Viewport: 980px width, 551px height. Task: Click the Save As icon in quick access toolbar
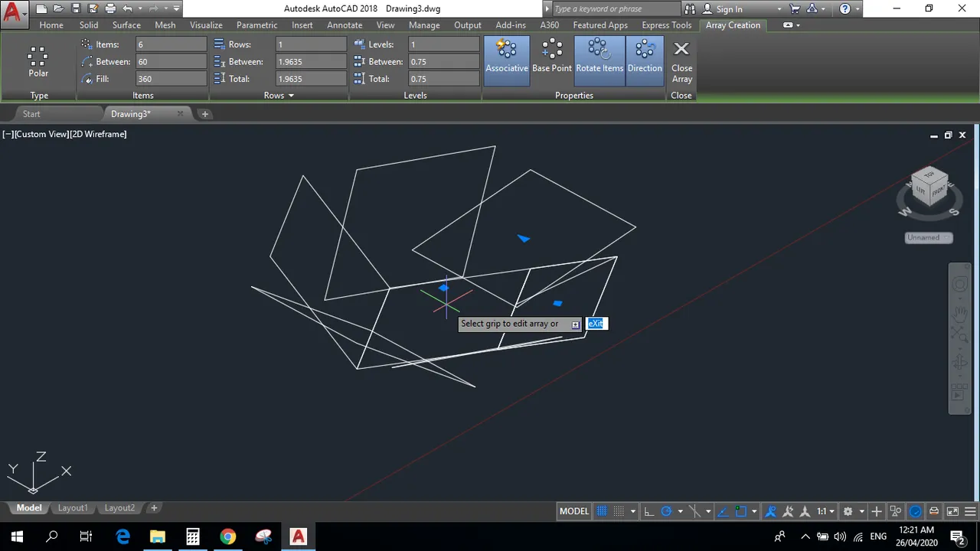[93, 9]
